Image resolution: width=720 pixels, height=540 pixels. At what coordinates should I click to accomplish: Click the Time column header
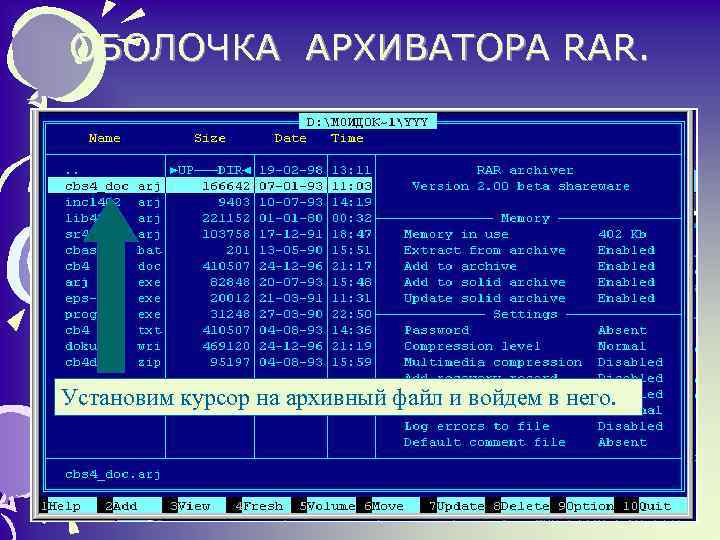click(347, 138)
